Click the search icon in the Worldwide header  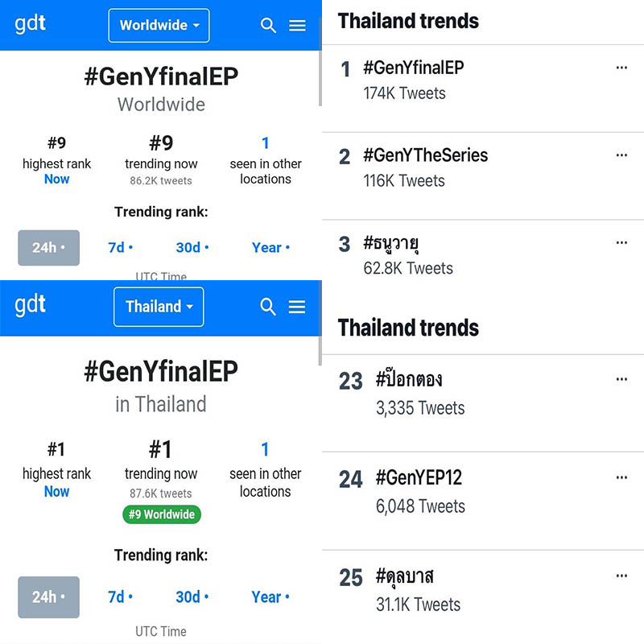tap(269, 26)
